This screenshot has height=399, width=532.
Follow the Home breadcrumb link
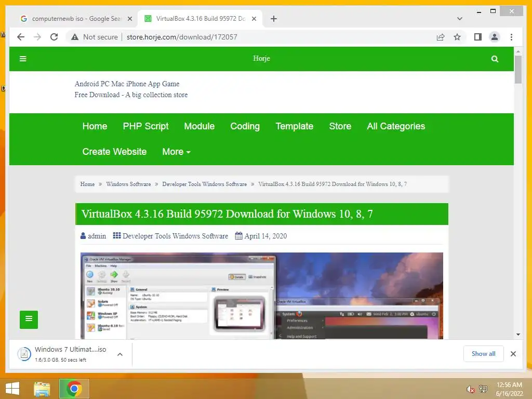87,184
